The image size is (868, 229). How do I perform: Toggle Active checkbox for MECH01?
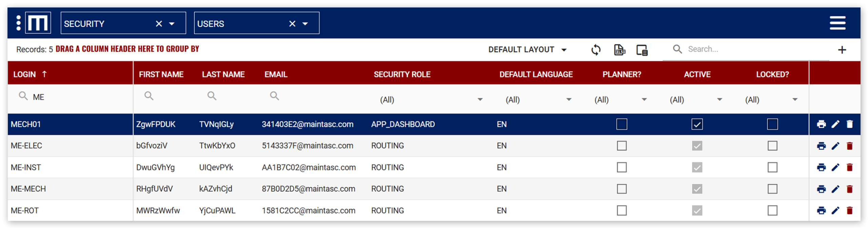click(697, 124)
